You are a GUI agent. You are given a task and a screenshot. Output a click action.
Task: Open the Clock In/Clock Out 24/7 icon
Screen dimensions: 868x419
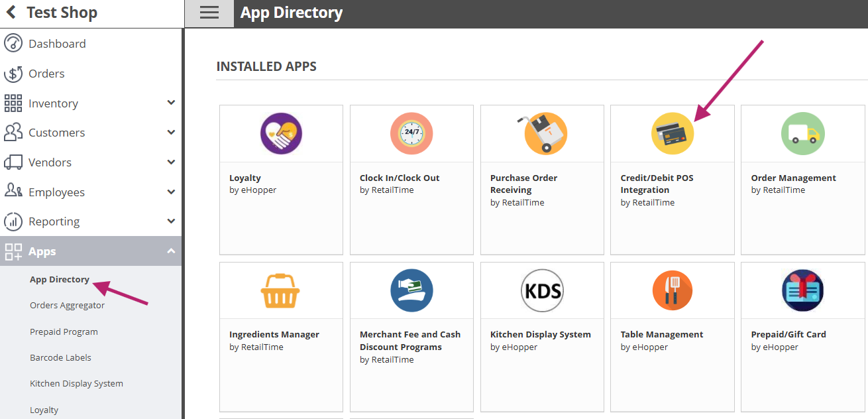pyautogui.click(x=411, y=133)
